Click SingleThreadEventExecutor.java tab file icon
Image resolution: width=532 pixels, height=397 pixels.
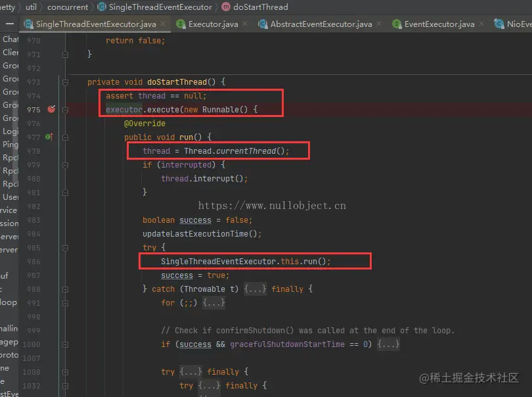pos(28,24)
